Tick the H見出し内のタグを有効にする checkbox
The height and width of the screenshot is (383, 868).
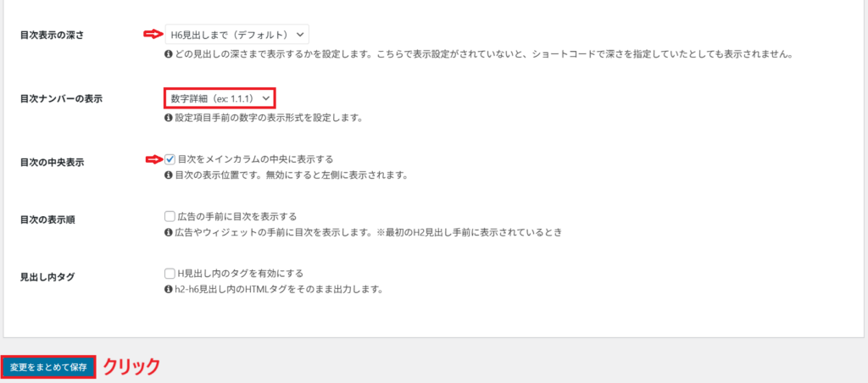(x=170, y=274)
